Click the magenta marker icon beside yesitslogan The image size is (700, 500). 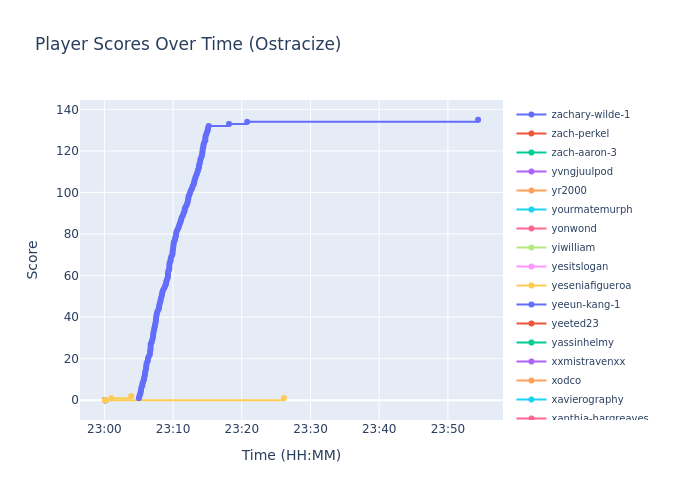click(x=531, y=267)
